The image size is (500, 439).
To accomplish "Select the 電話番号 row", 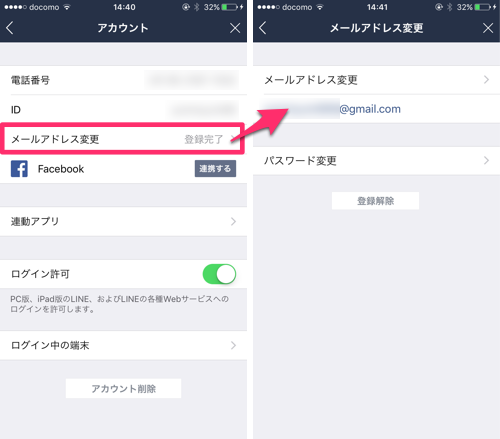I will [123, 80].
